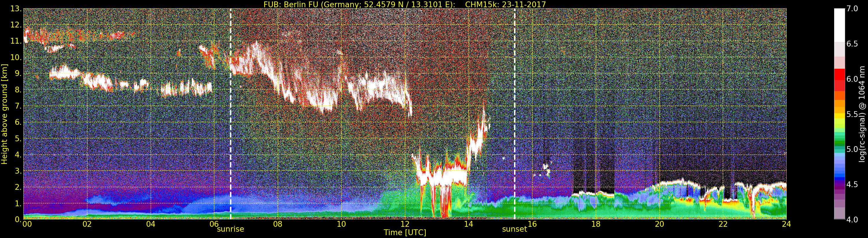Click the time tick label "10"

(341, 224)
